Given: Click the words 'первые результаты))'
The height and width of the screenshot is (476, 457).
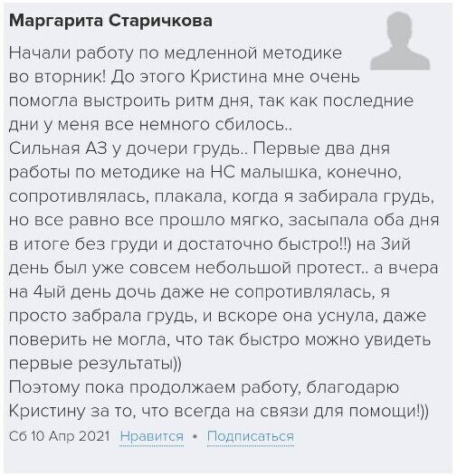Looking at the screenshot, I should (95, 364).
